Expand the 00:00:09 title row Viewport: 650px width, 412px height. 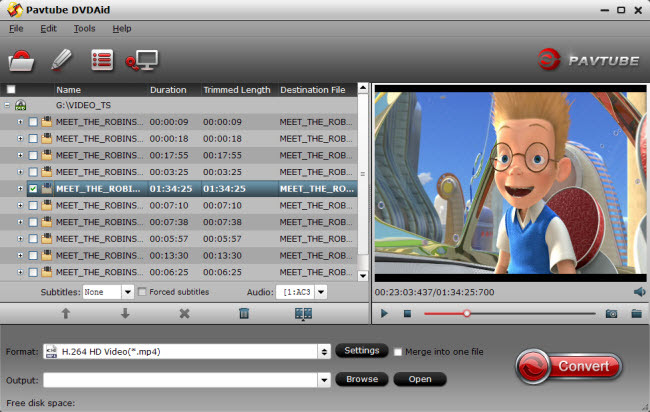tap(19, 122)
